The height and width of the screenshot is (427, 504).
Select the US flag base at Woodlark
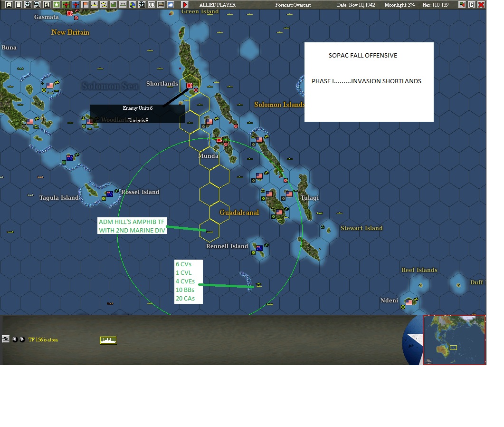(x=90, y=122)
